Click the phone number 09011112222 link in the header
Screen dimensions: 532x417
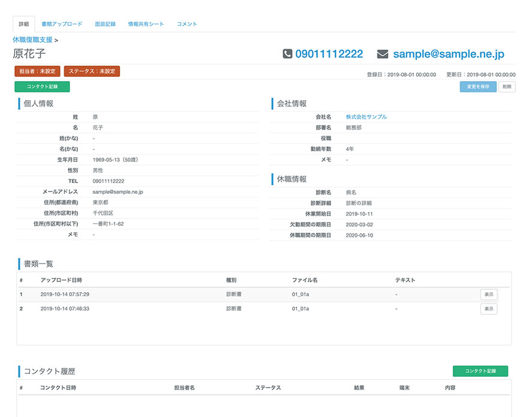(x=329, y=53)
